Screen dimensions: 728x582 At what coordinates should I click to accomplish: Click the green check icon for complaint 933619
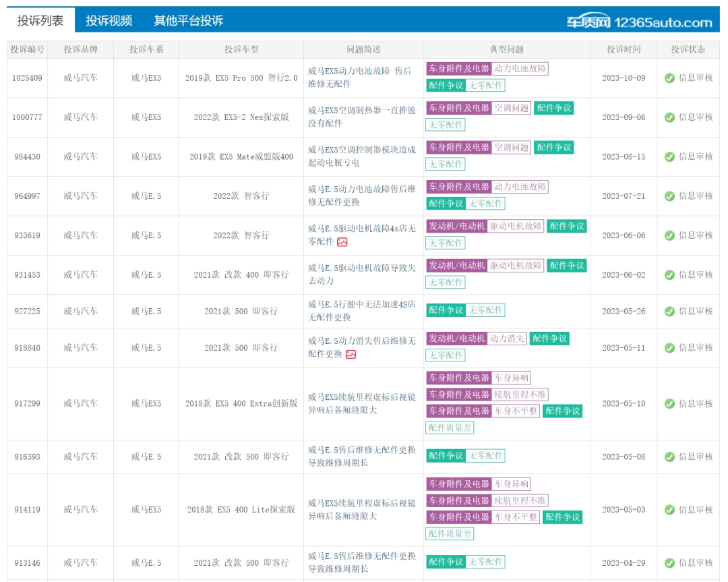click(669, 236)
